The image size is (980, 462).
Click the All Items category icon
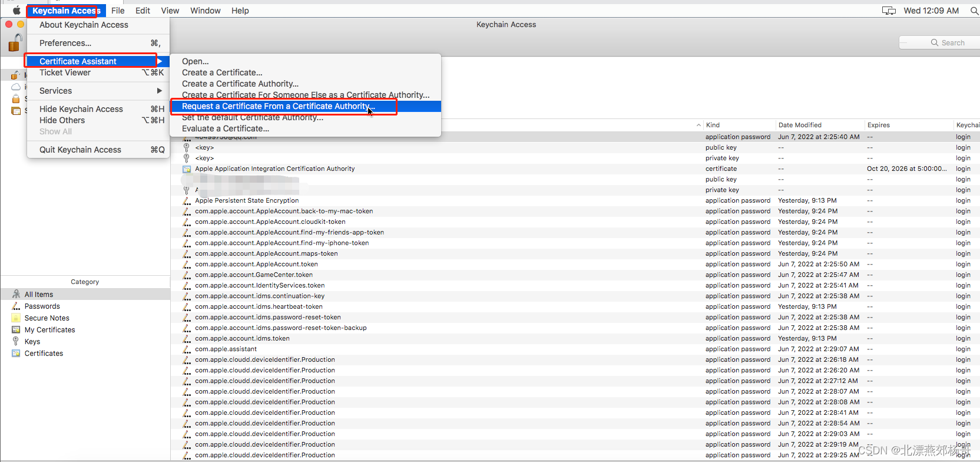(x=16, y=294)
